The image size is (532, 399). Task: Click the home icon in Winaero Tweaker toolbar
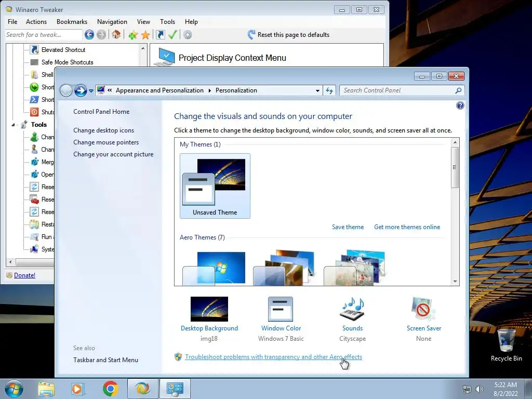116,35
